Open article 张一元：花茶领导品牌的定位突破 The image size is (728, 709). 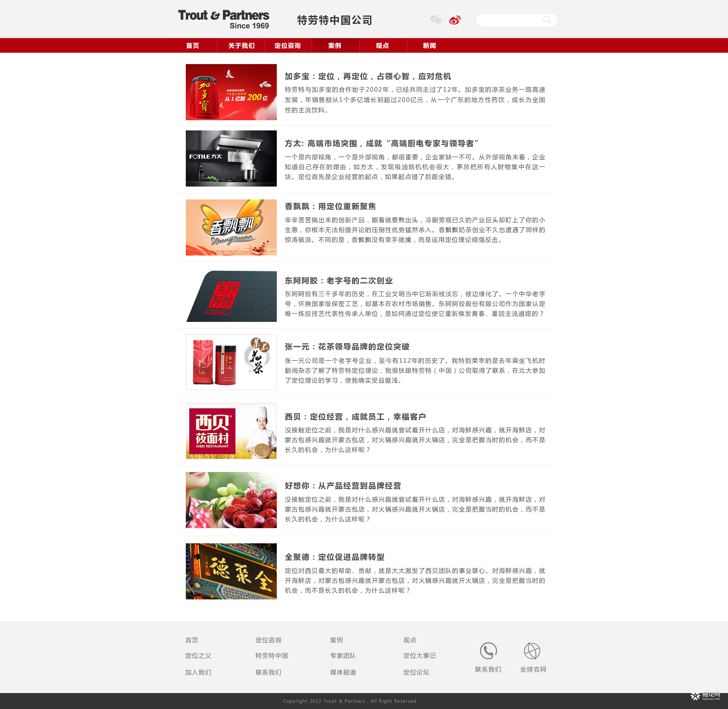[x=347, y=347]
